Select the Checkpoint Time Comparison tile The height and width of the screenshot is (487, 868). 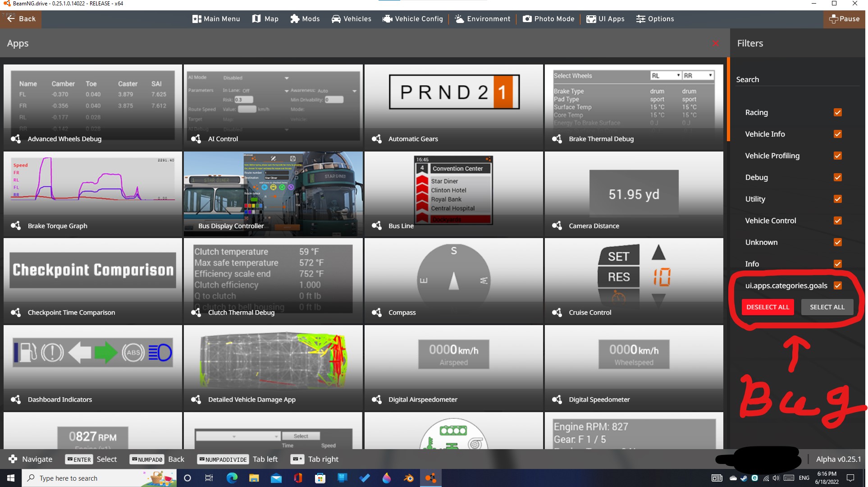pyautogui.click(x=93, y=281)
